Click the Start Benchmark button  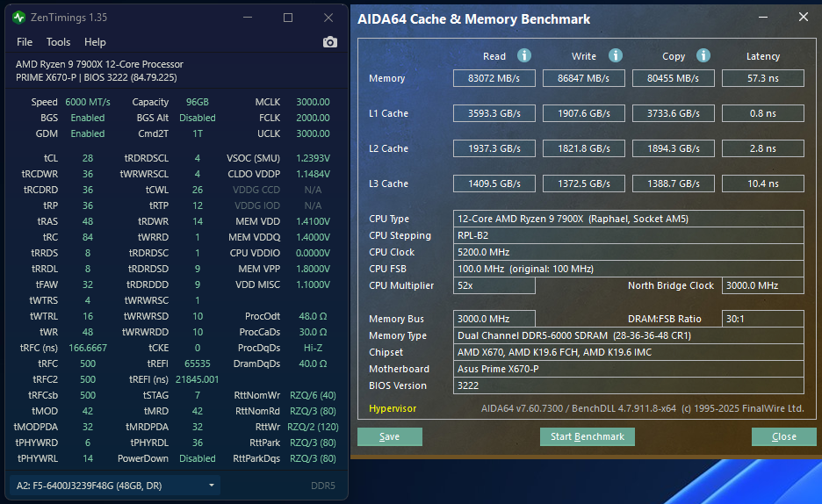[588, 436]
